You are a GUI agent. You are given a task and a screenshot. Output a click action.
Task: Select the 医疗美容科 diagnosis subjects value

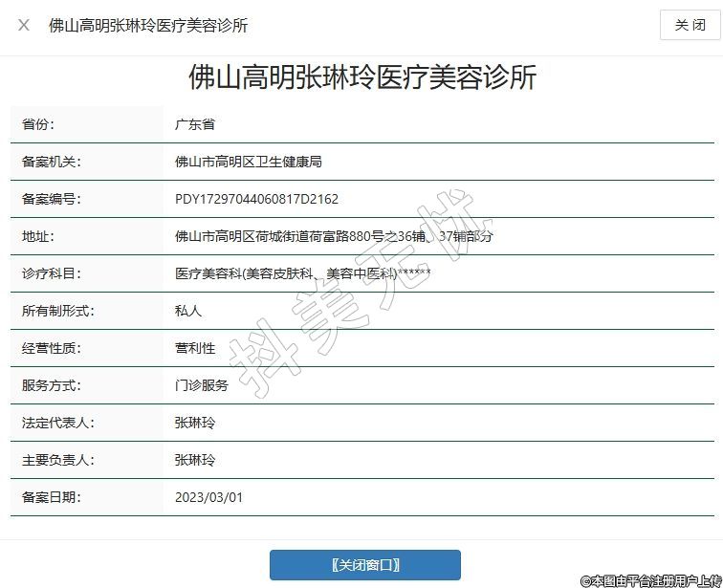pos(302,273)
